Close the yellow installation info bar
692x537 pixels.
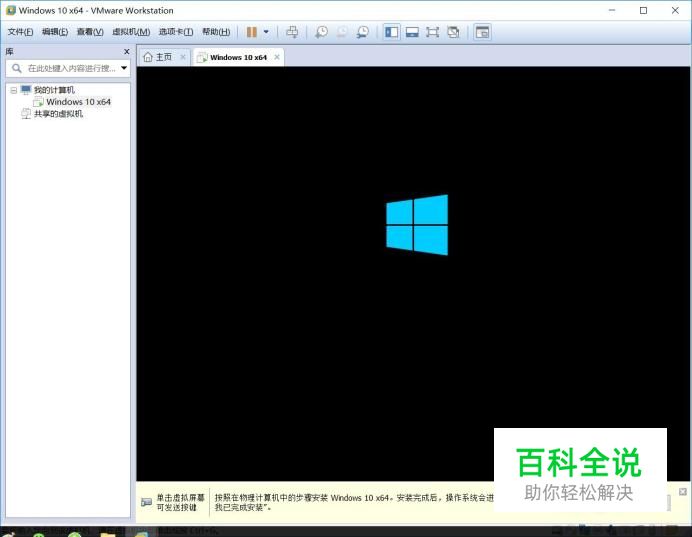[x=683, y=492]
